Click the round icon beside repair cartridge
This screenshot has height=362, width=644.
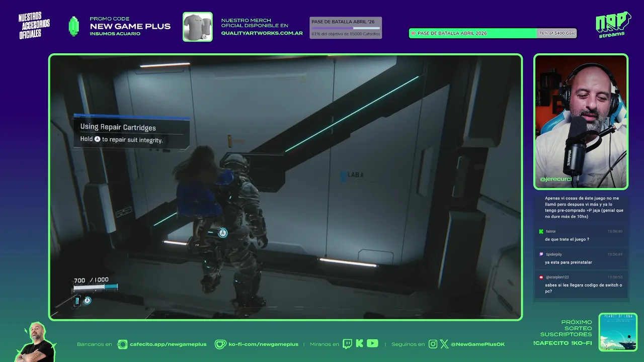pos(87,301)
